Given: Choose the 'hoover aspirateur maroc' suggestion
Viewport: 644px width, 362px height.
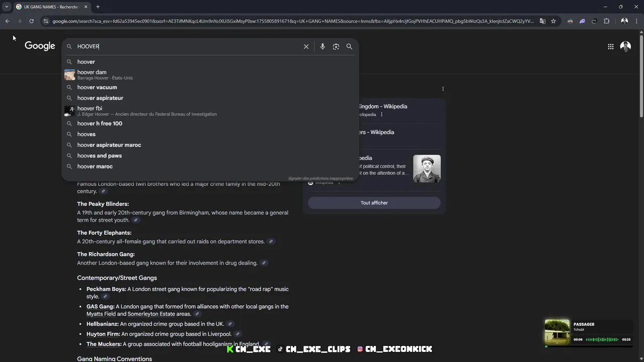Looking at the screenshot, I should pos(210,145).
